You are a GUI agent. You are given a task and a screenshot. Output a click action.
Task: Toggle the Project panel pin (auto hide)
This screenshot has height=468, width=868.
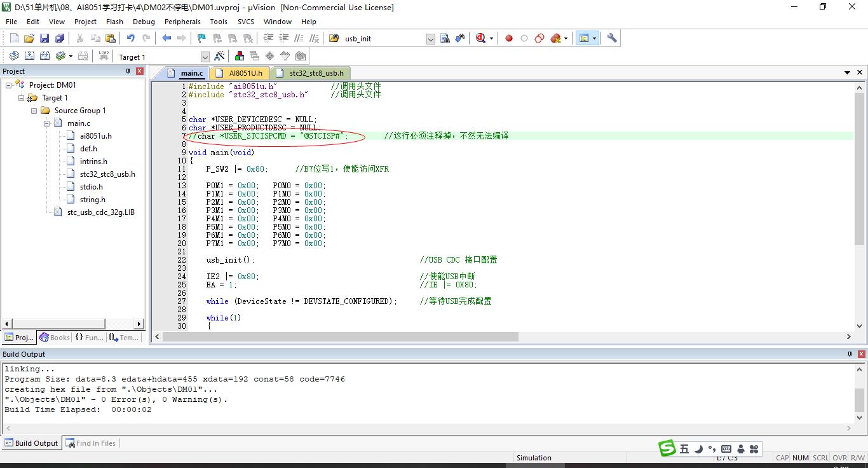click(x=128, y=71)
